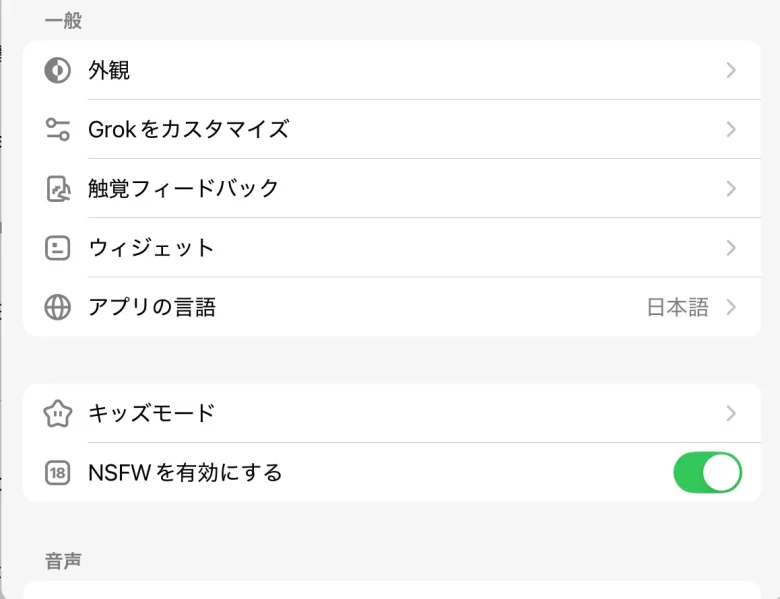This screenshot has height=599, width=780.
Task: Expand the 触覚フィードバック row chevron
Action: click(x=731, y=188)
